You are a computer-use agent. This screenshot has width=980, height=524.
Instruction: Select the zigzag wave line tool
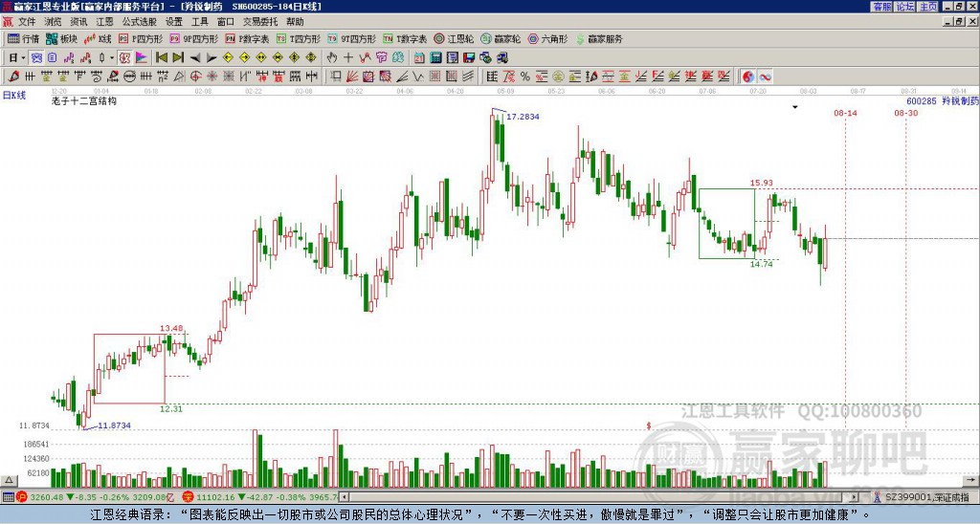(419, 76)
